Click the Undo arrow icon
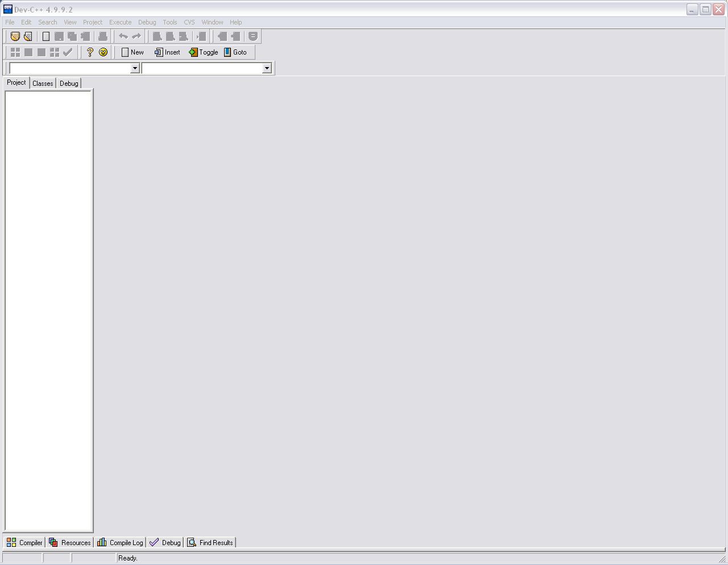728x565 pixels. (x=123, y=36)
